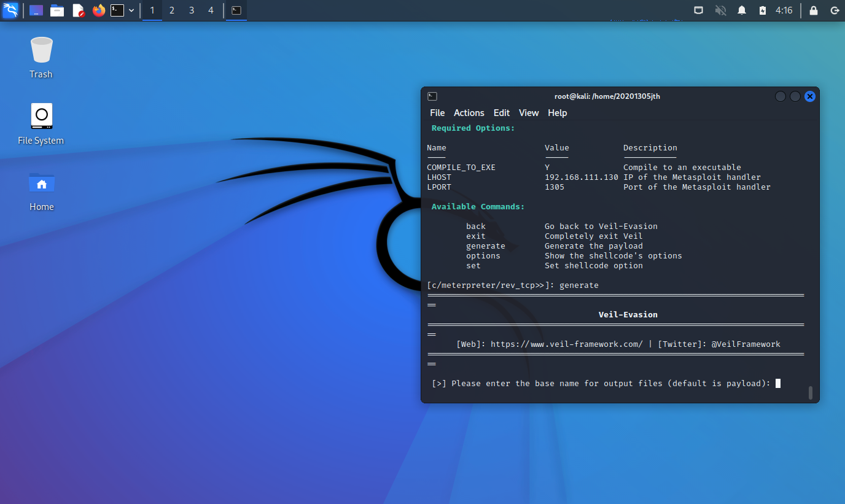This screenshot has width=845, height=504.
Task: Click the '[c/meterpreter/rev_tcp>>]:' prompt
Action: 491,285
